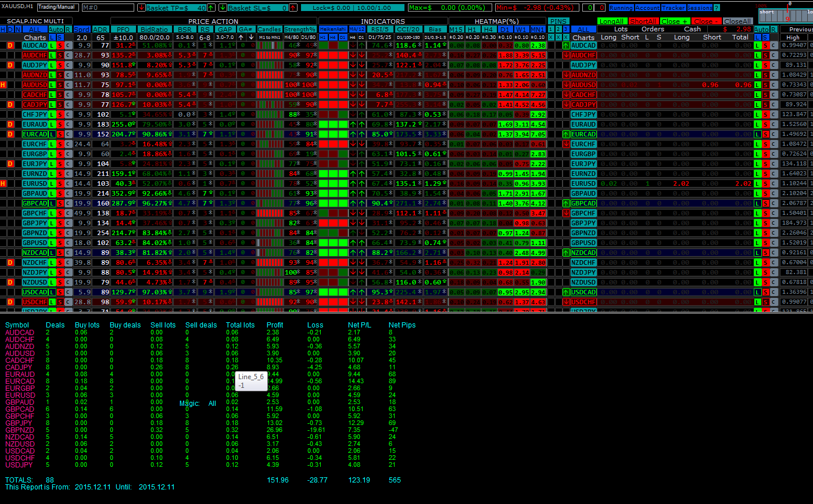The height and width of the screenshot is (504, 813).
Task: Click the H marker beside AUDUSD
Action: (x=3, y=85)
